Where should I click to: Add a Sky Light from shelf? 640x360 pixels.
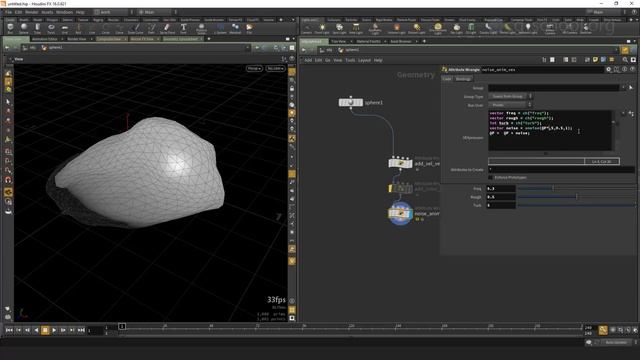click(x=456, y=29)
